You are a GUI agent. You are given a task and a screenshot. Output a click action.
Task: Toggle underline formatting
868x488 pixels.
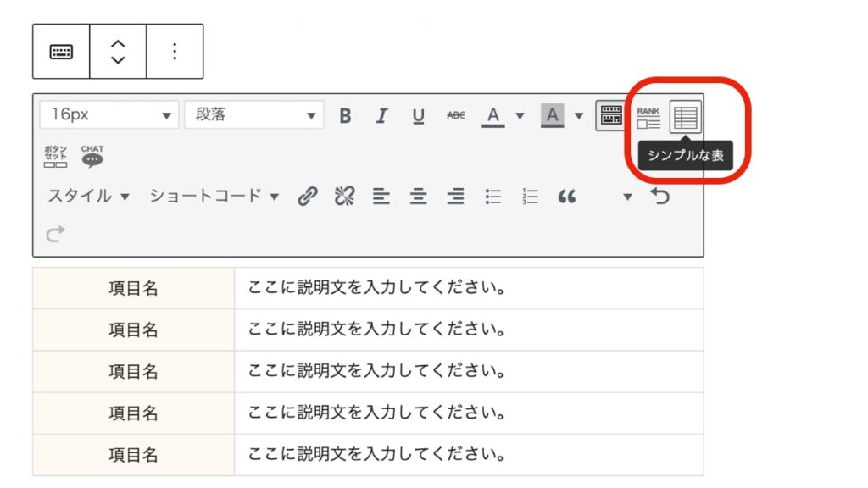point(419,115)
